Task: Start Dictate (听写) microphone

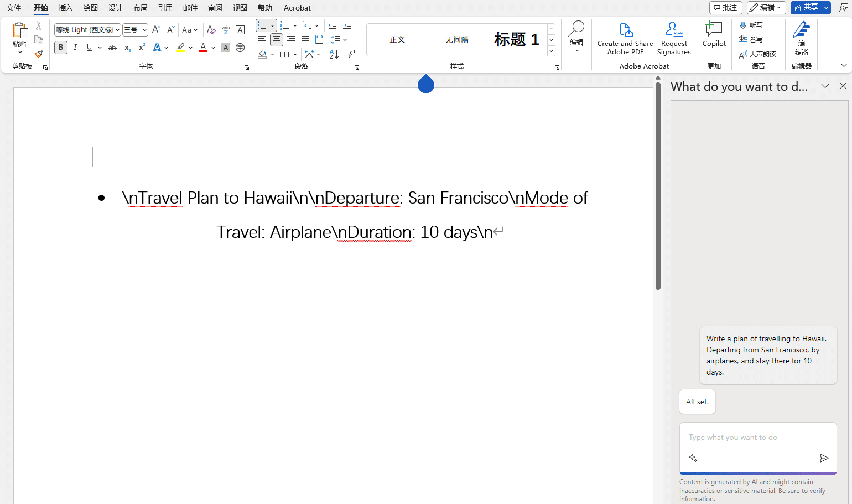Action: click(751, 25)
